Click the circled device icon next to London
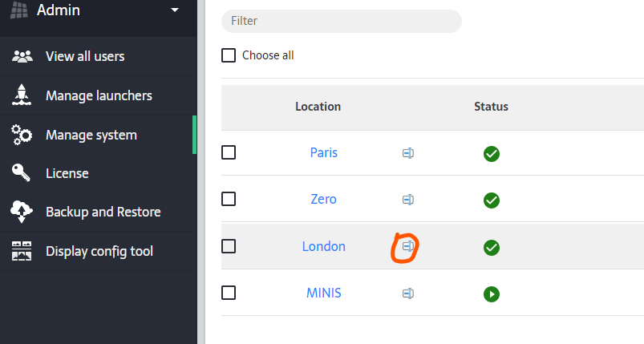Screen dimensions: 644x344 coord(408,246)
